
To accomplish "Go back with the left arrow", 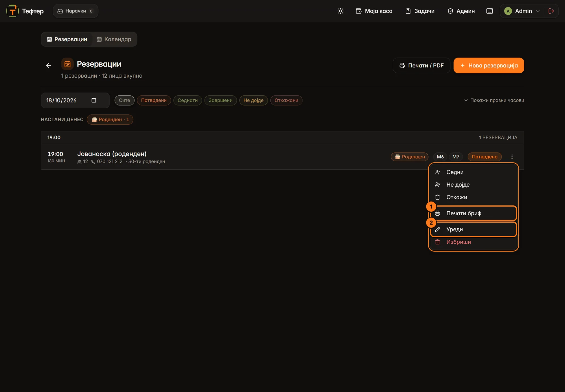I will click(x=49, y=65).
